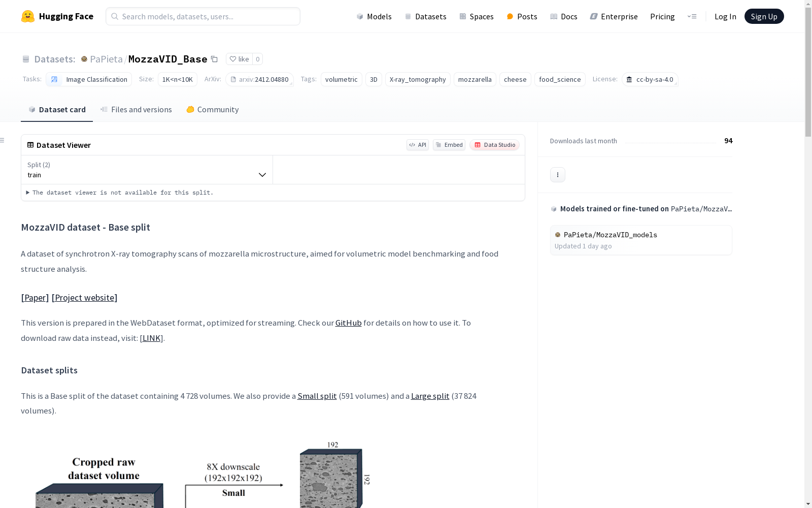Switch to the Community tab
Viewport: 812px width, 508px height.
pyautogui.click(x=212, y=110)
